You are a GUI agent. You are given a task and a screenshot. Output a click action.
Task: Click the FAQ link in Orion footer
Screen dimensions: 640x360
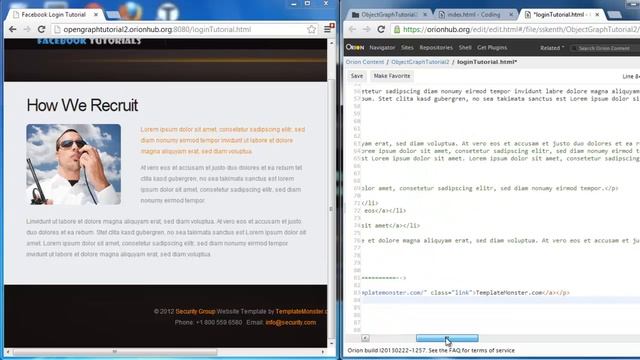[454, 350]
